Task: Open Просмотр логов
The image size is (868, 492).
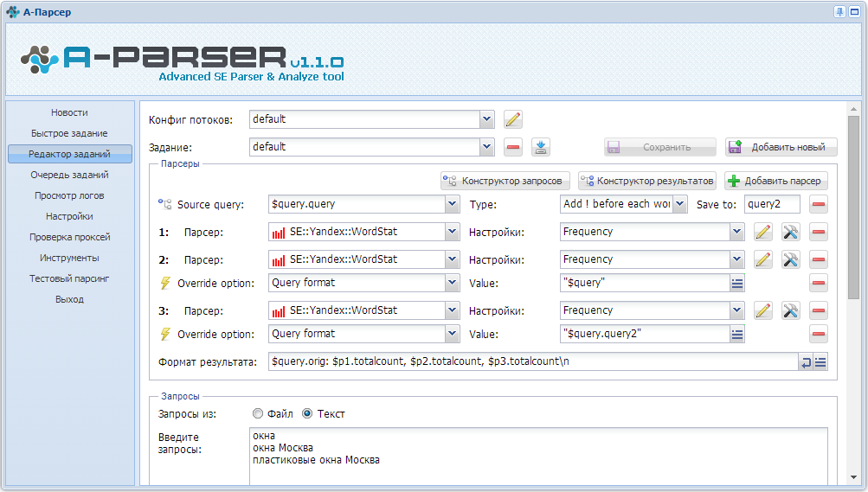Action: (x=70, y=195)
